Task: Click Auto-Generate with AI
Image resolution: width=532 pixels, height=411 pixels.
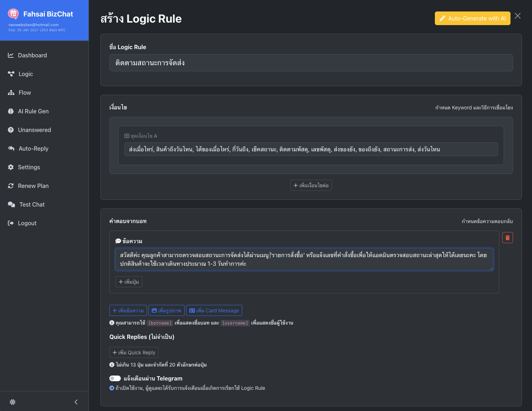Action: pos(472,18)
